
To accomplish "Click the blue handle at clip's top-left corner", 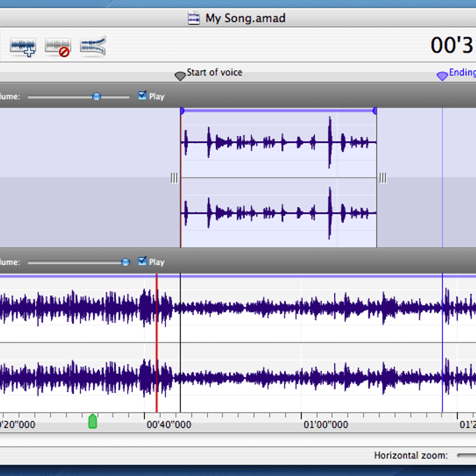I will point(182,111).
